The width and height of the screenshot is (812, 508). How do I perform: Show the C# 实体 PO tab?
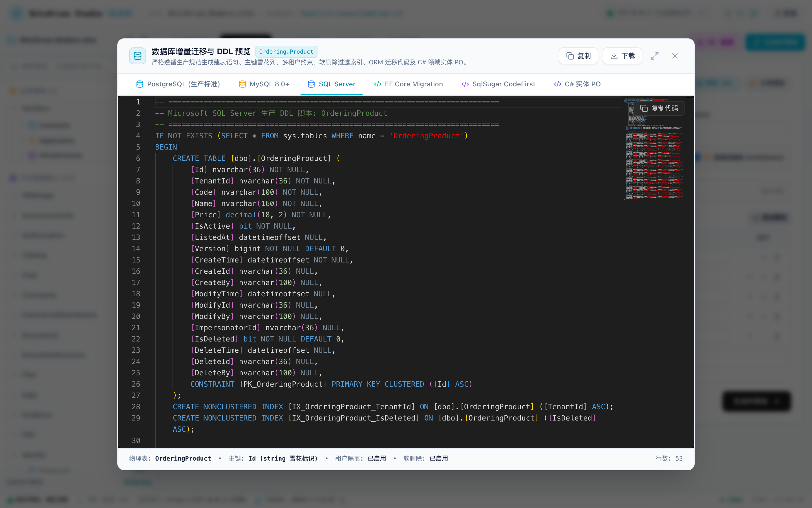(577, 84)
